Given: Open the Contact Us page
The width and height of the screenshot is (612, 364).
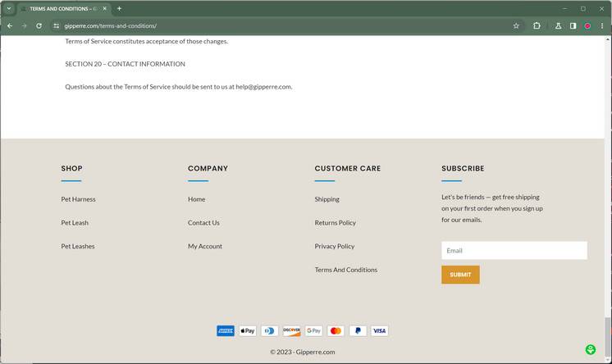Looking at the screenshot, I should [203, 223].
